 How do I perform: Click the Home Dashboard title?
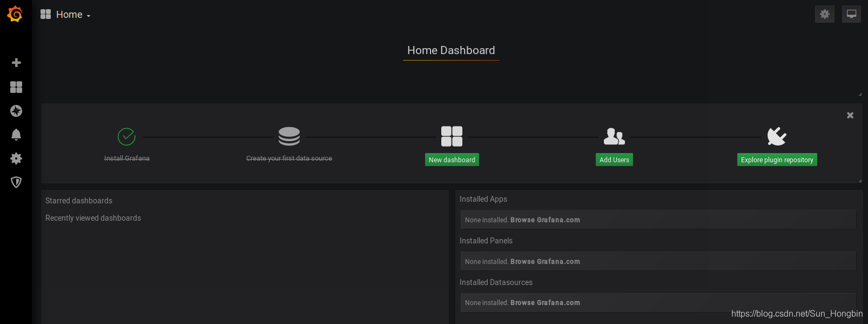451,50
